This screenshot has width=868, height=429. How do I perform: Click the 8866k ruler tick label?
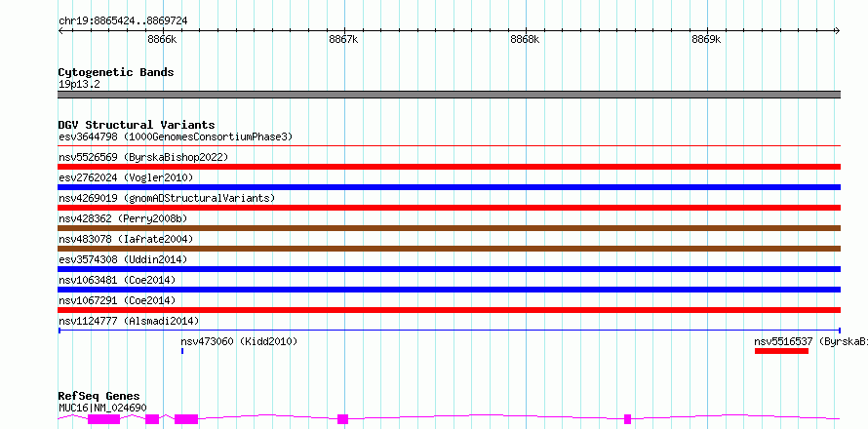click(162, 39)
